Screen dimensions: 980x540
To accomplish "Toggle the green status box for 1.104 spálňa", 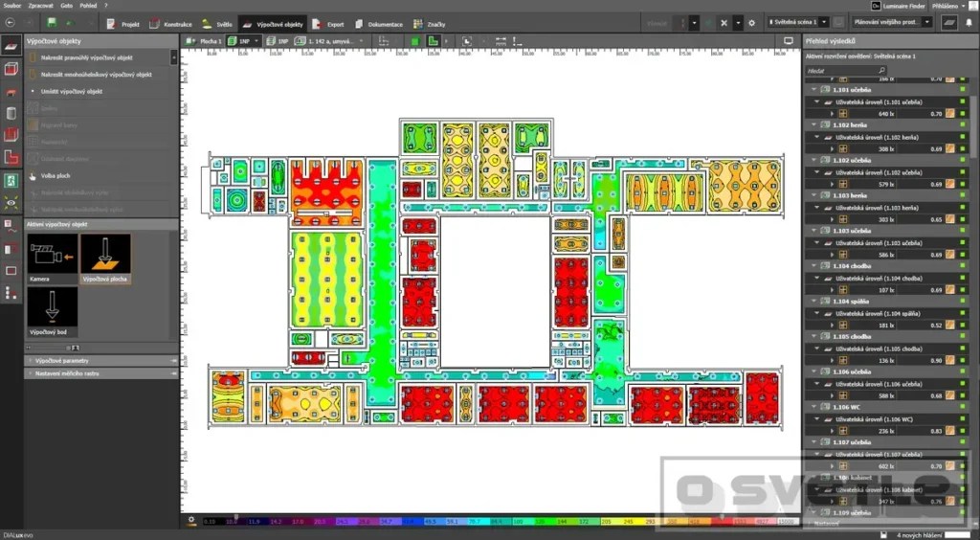I will 963,302.
